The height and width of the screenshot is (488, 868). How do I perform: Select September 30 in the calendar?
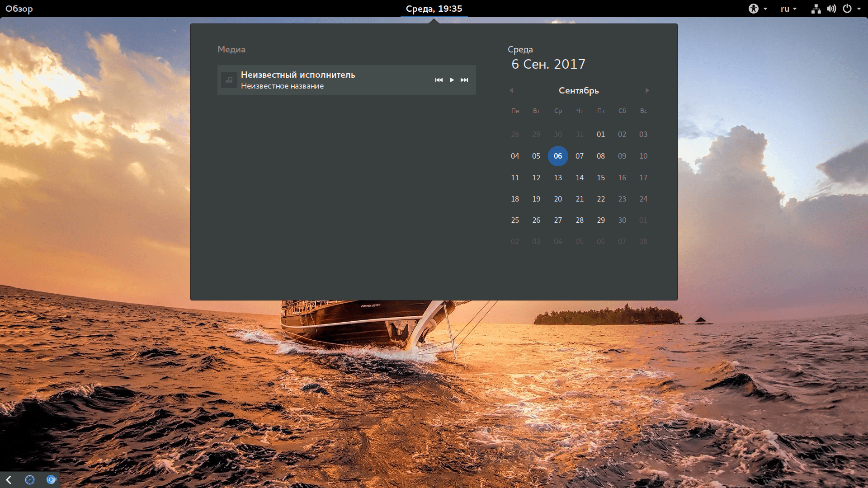tap(622, 220)
